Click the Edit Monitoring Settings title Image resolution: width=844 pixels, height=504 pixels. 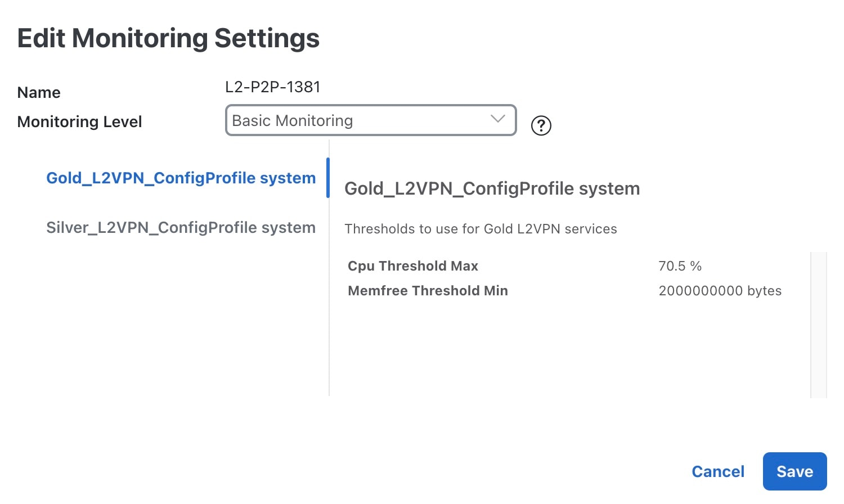point(168,38)
